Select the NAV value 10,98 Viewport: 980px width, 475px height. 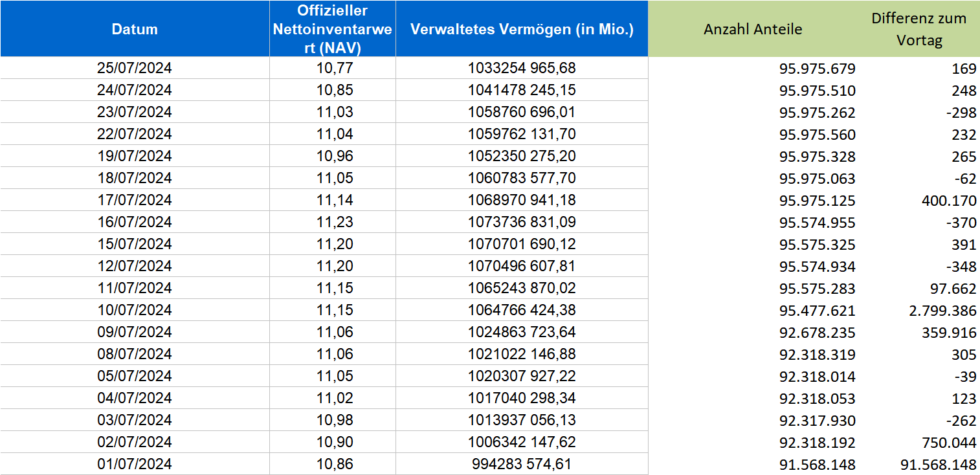point(335,420)
